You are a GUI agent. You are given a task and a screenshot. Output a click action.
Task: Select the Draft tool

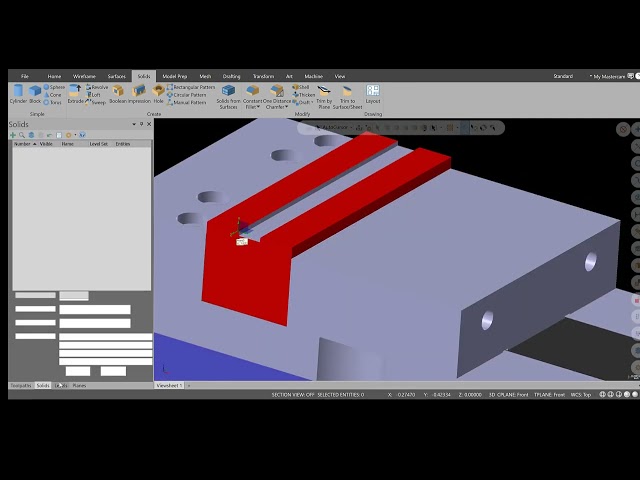click(301, 102)
